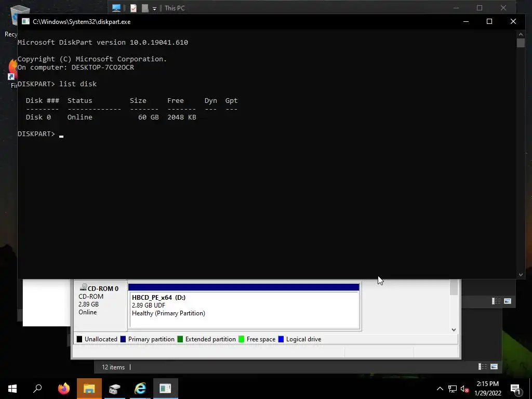Click the Properties checkmark icon in This PC title bar
Screen dimensions: 532x399
click(134, 8)
